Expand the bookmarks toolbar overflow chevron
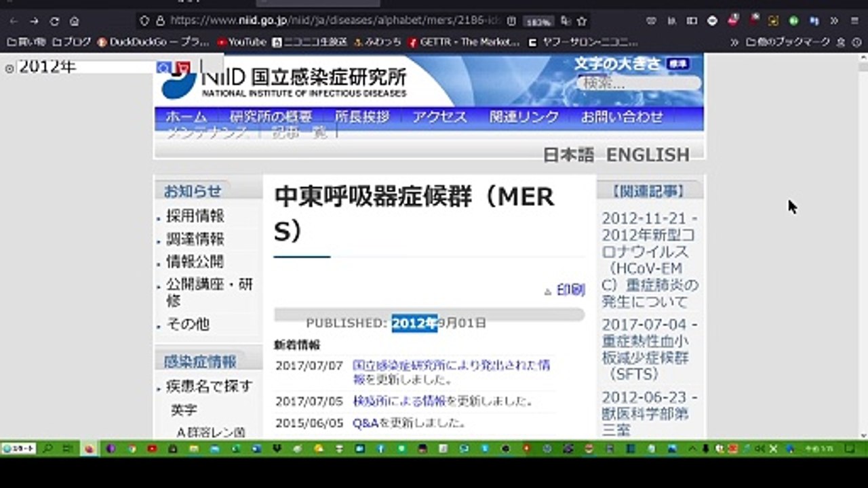 [x=734, y=42]
